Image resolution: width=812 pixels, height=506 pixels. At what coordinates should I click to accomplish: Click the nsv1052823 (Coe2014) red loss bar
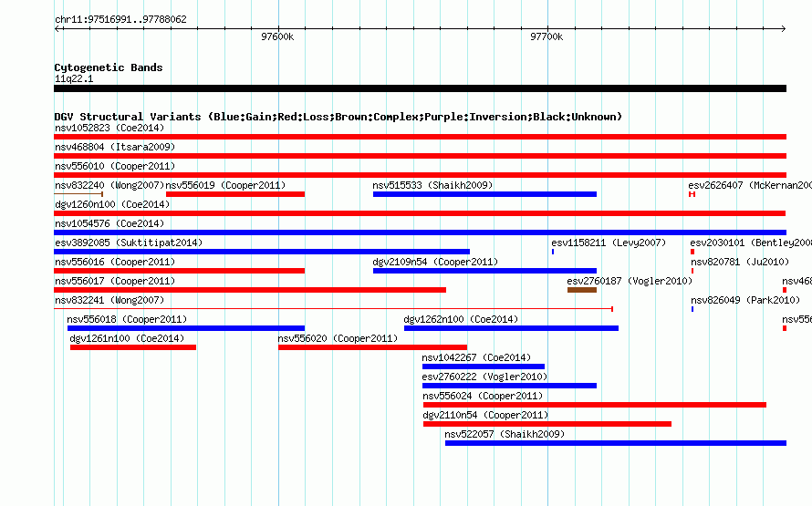[x=420, y=137]
